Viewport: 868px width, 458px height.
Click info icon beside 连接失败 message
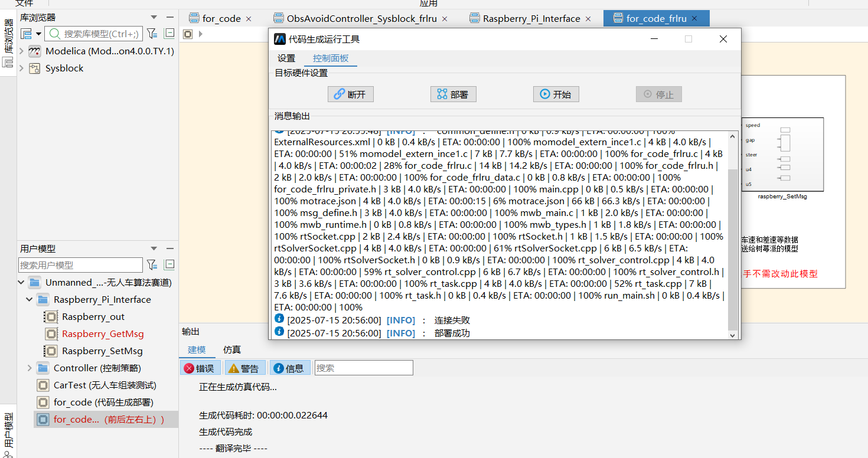point(279,319)
